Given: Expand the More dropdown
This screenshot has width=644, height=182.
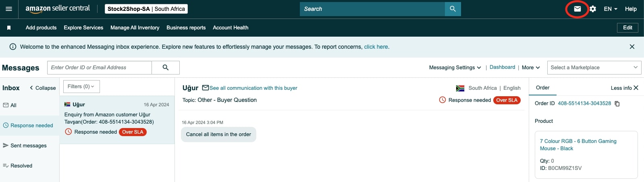Looking at the screenshot, I should click(x=531, y=68).
